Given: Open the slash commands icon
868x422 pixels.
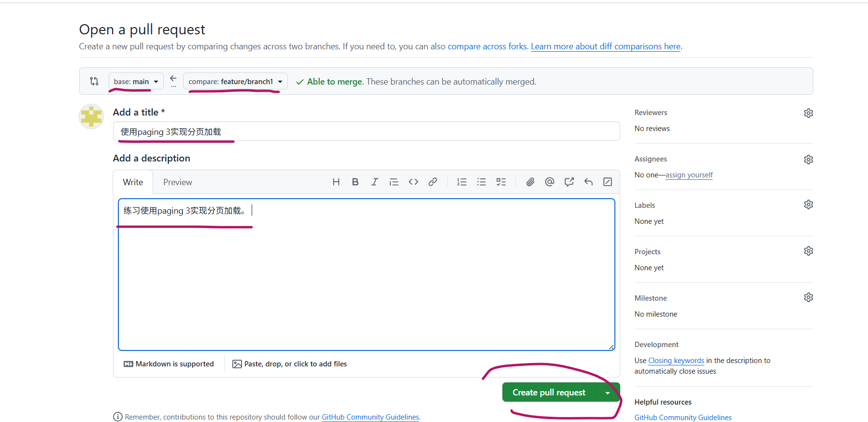Looking at the screenshot, I should [608, 182].
